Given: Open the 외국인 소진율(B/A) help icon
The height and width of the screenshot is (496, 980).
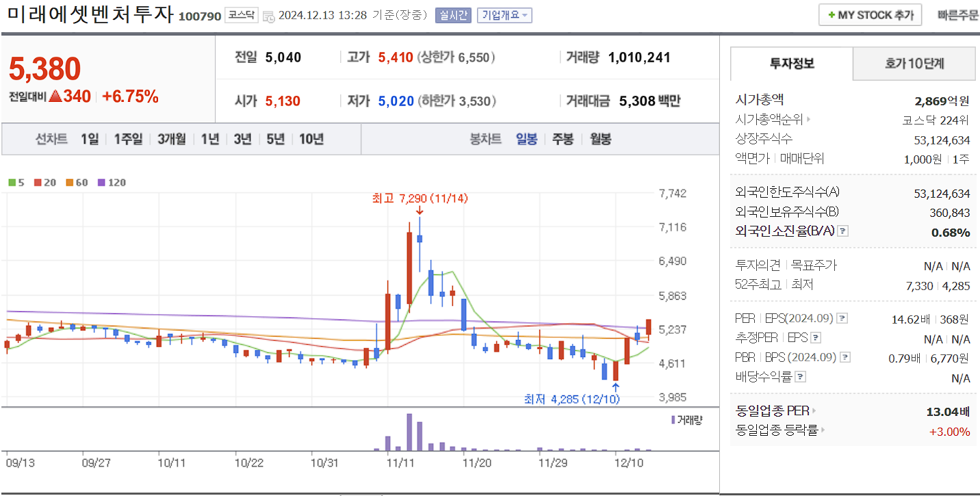Looking at the screenshot, I should [842, 231].
